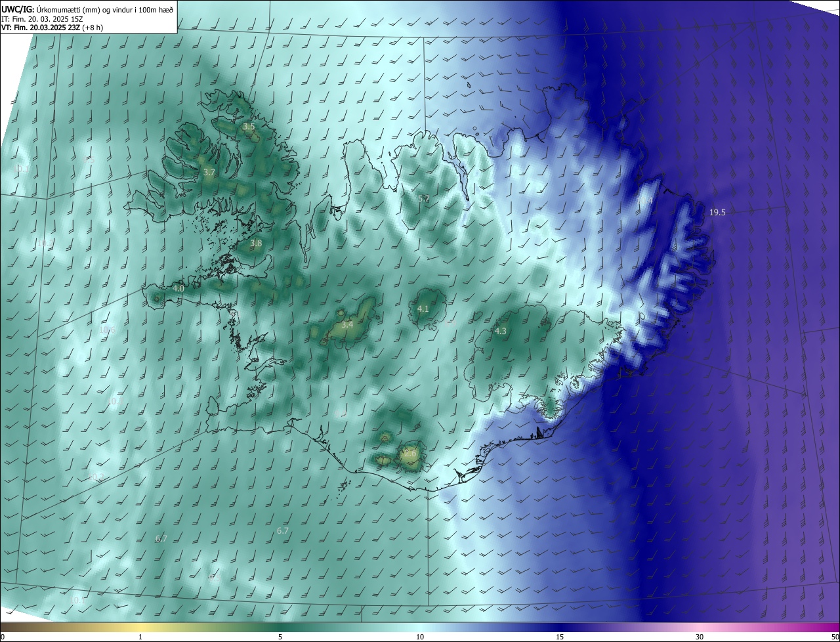Click the 3.4 value label on the central glacier

point(348,324)
